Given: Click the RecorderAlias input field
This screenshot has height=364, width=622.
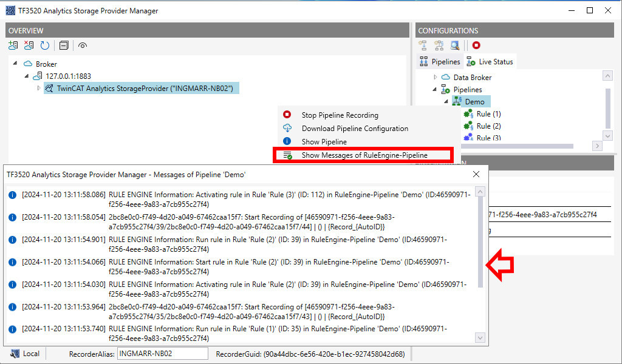Looking at the screenshot, I should (163, 354).
